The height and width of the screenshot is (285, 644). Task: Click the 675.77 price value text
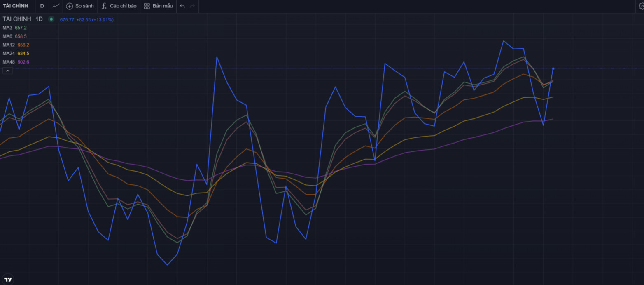[x=67, y=19]
